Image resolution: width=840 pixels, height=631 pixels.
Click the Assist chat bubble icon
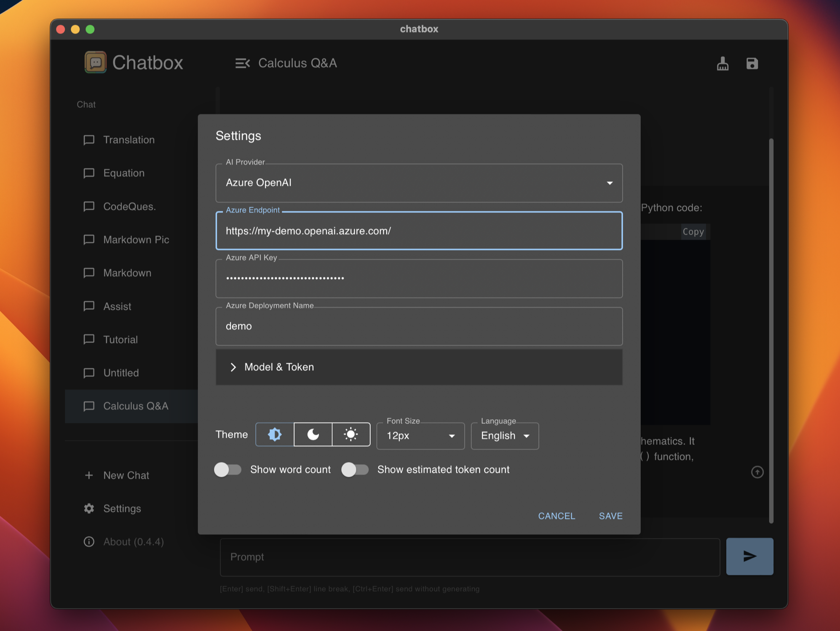(89, 306)
